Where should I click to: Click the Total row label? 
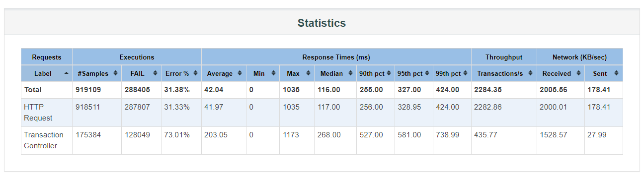[x=33, y=90]
